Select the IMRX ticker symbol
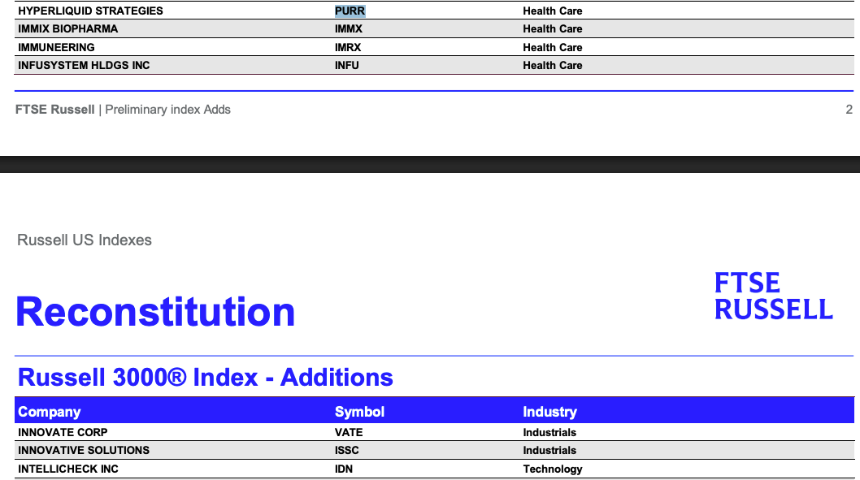860x480 pixels. [348, 47]
